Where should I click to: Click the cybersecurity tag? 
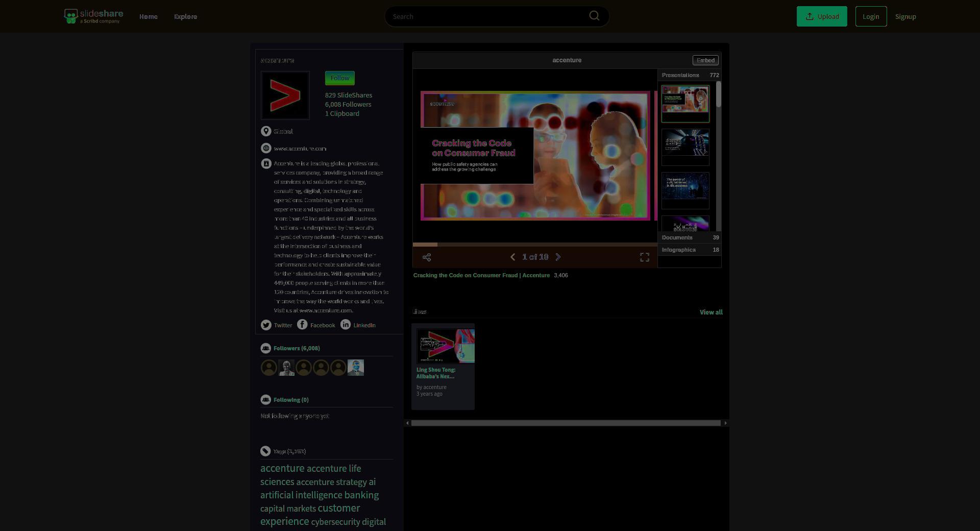(x=335, y=522)
